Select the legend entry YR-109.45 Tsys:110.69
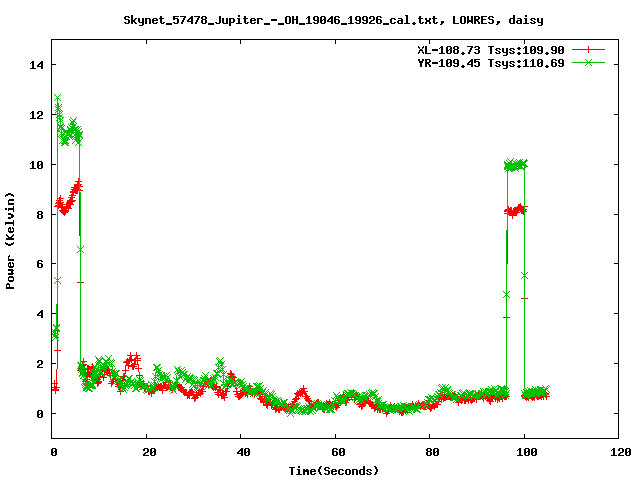The width and height of the screenshot is (640, 480). coord(491,63)
